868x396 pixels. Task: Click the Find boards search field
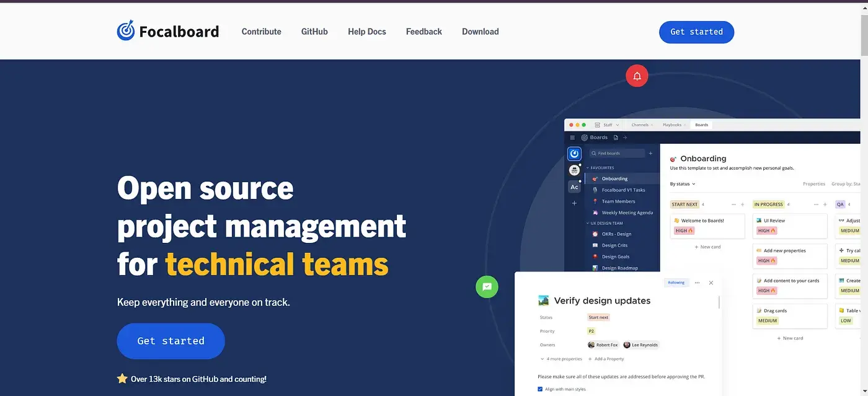click(617, 153)
